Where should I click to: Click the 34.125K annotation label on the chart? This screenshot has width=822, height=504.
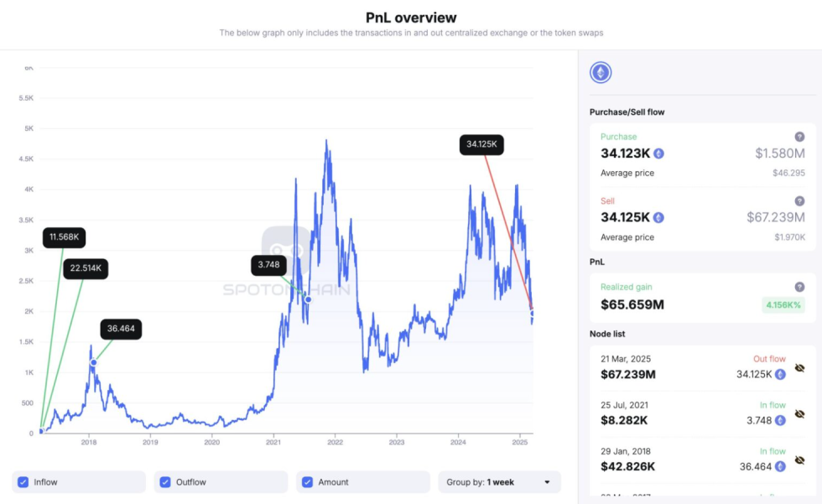pyautogui.click(x=481, y=144)
